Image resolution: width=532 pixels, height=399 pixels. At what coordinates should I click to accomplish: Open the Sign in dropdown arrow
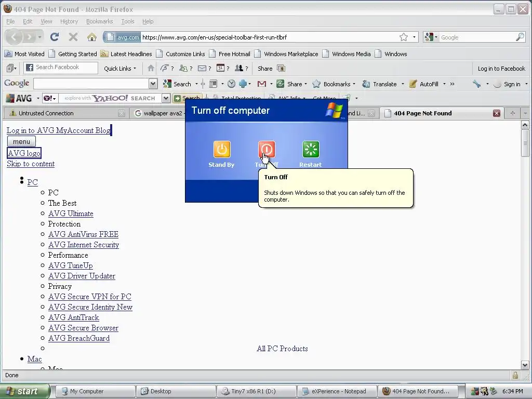point(526,84)
